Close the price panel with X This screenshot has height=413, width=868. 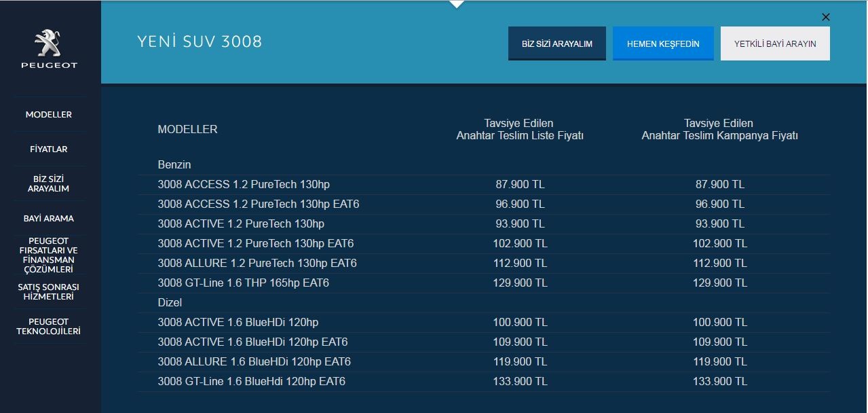click(x=825, y=17)
